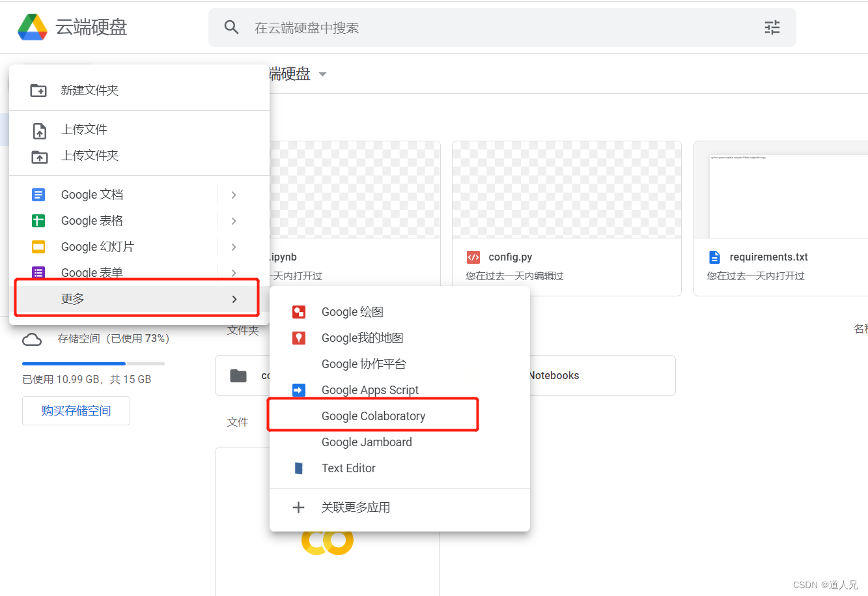This screenshot has width=868, height=596.
Task: Open search filter options icon
Action: click(772, 27)
